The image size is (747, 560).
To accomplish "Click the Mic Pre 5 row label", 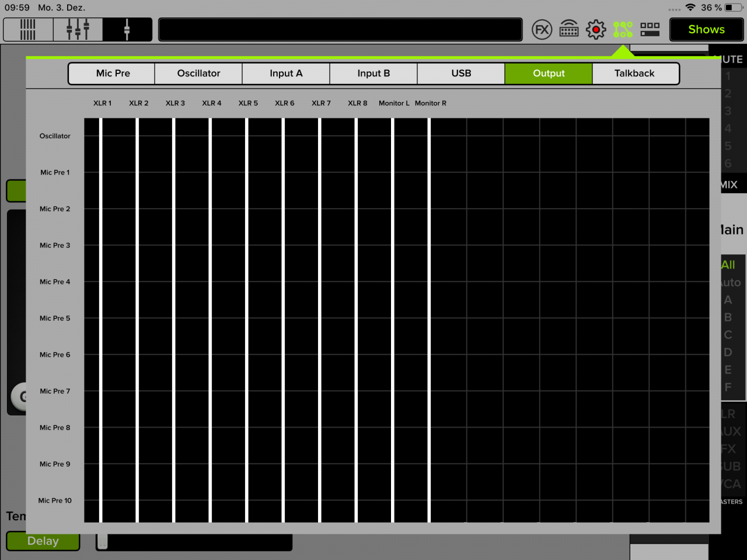I will pos(55,318).
